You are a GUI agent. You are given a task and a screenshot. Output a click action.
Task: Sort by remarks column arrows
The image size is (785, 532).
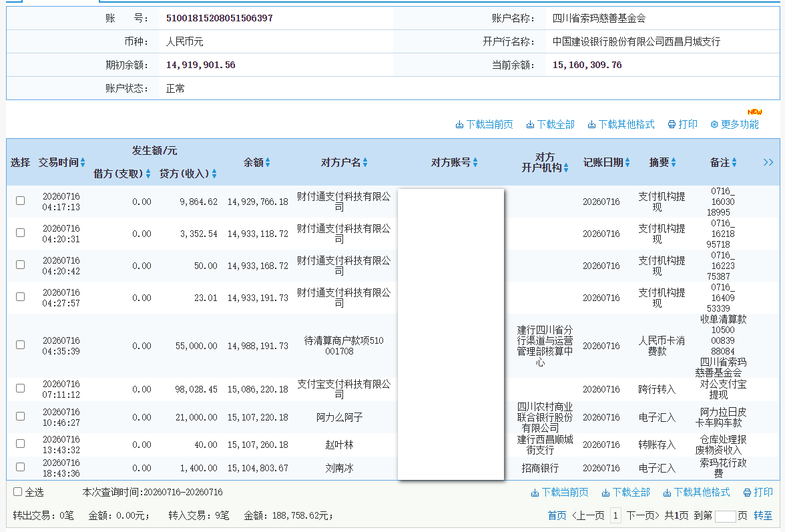click(734, 162)
